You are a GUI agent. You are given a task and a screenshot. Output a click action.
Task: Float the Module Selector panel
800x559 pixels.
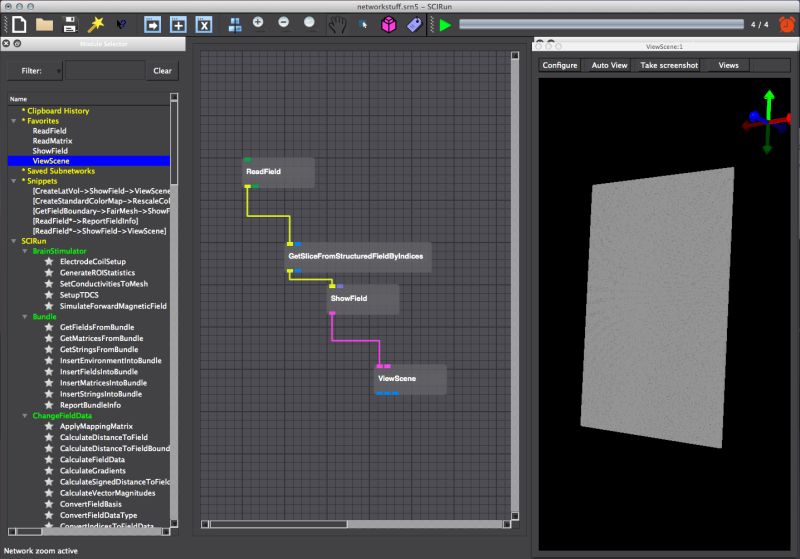click(17, 43)
